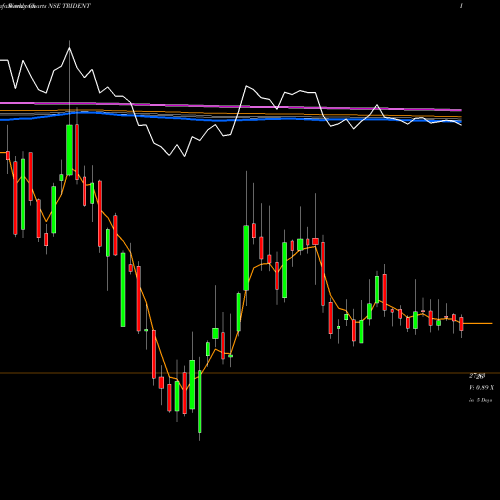Click the tallest green candle with the long upper wick

pos(69,150)
